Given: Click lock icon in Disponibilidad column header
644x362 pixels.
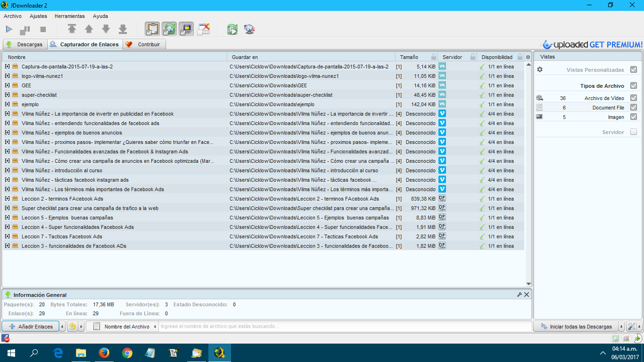Looking at the screenshot, I should click(520, 57).
